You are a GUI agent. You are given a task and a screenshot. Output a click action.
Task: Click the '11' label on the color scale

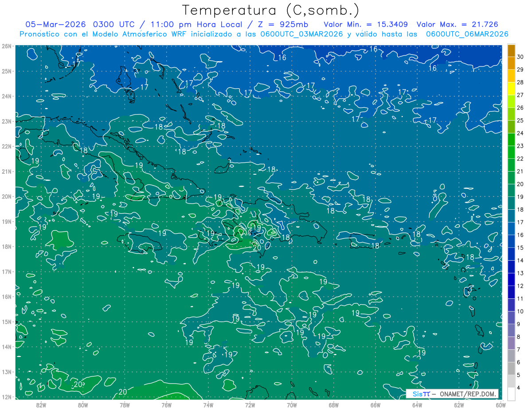click(x=520, y=298)
